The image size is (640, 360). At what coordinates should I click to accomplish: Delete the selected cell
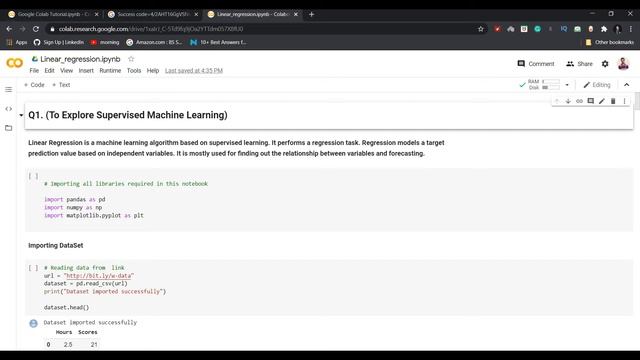click(613, 101)
